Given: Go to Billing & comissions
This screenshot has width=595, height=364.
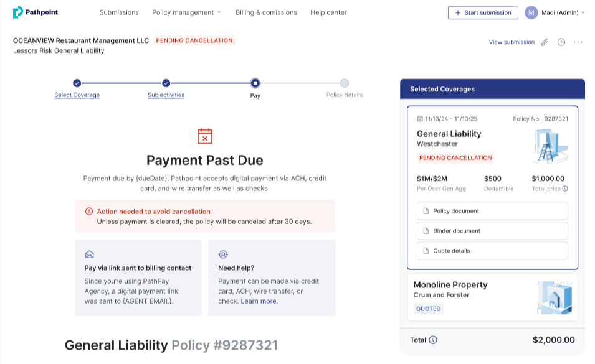Looking at the screenshot, I should tap(266, 12).
